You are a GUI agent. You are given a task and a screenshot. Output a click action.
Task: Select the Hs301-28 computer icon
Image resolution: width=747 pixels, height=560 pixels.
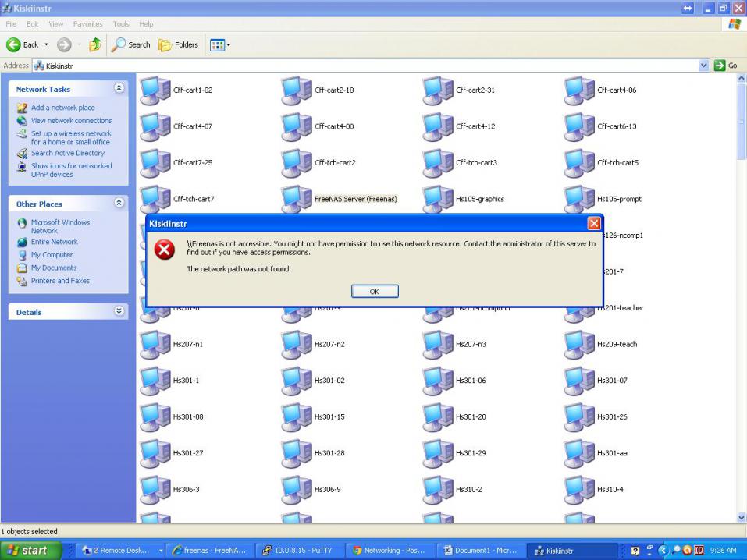pyautogui.click(x=297, y=453)
